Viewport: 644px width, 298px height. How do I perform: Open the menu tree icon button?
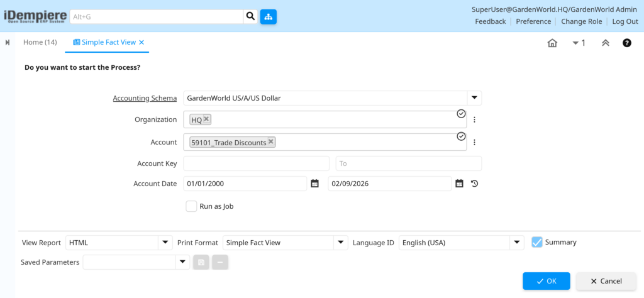point(268,17)
